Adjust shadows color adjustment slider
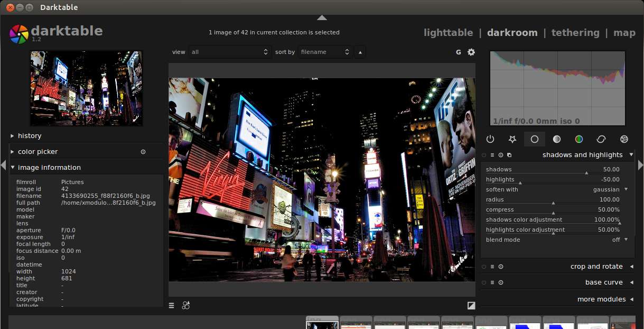644x329 pixels. coord(553,220)
